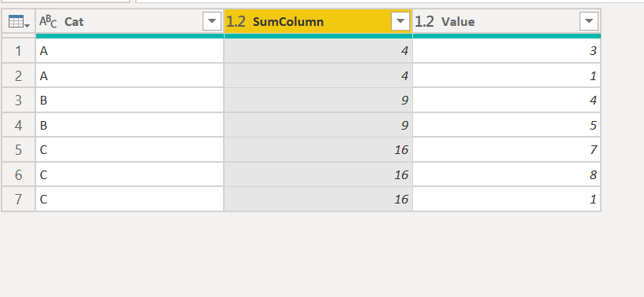The height and width of the screenshot is (297, 644).
Task: Click Cat cell C in row 7
Action: [130, 200]
